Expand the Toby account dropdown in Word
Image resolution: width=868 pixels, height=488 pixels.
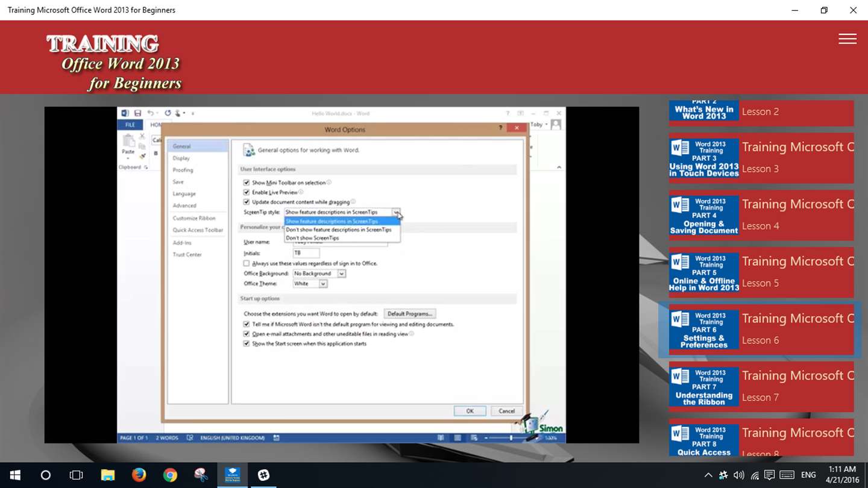click(x=546, y=125)
